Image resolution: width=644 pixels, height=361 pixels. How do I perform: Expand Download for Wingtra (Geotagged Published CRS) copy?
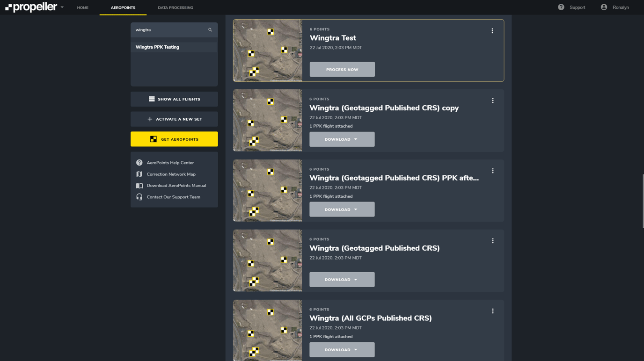coord(342,139)
